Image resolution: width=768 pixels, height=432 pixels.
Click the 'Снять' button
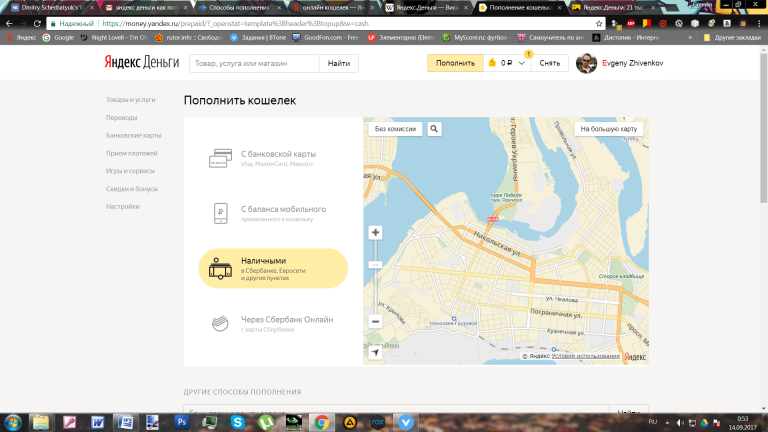[550, 63]
